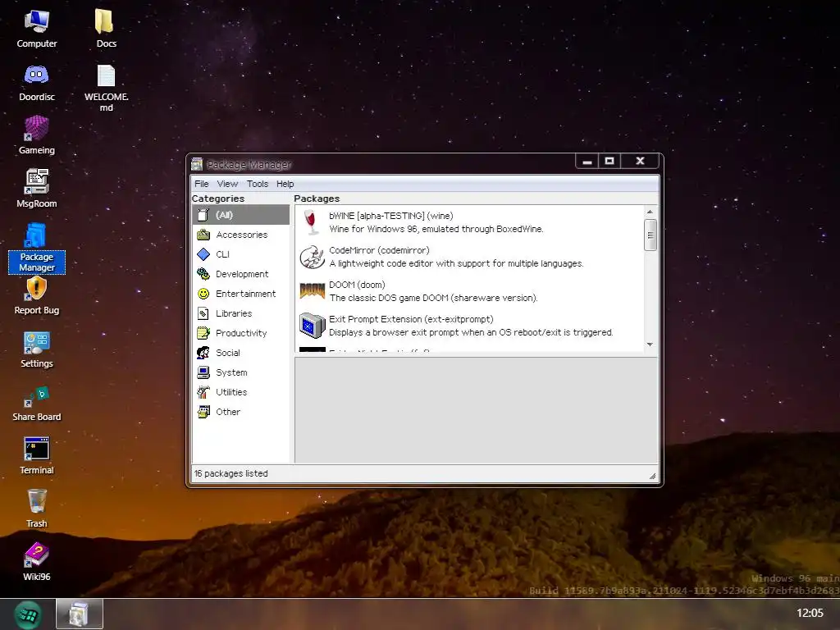This screenshot has height=630, width=840.
Task: Minimize the Package Manager window
Action: 587,162
